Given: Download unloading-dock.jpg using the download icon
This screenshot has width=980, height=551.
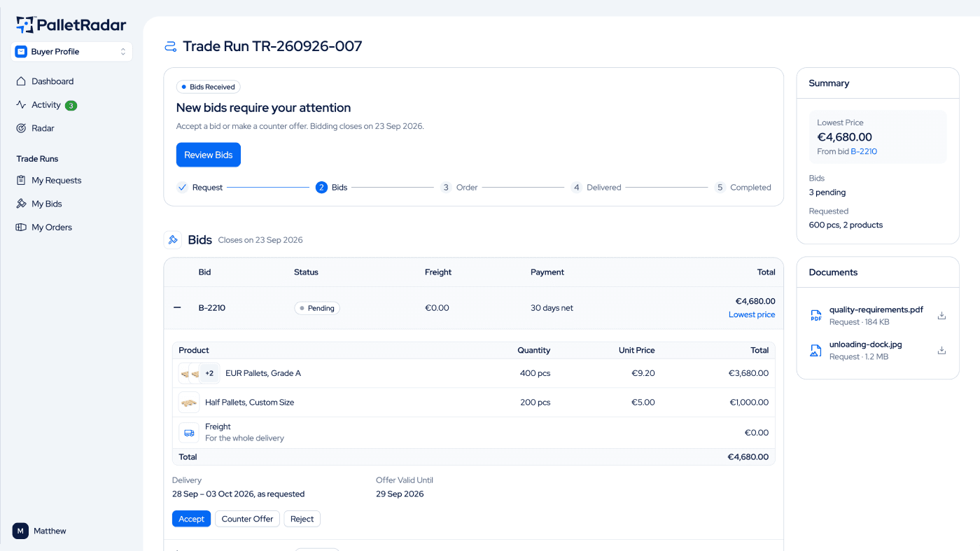Looking at the screenshot, I should [x=941, y=350].
